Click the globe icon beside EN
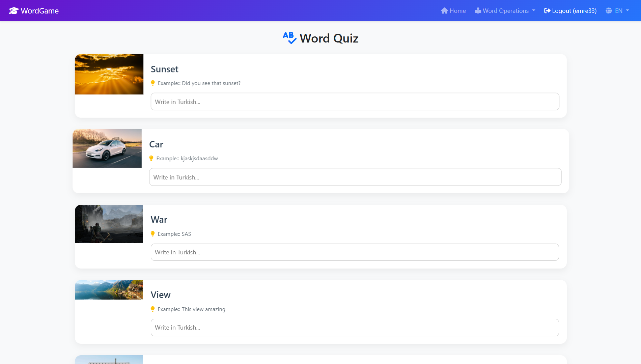641x364 pixels. (x=609, y=10)
